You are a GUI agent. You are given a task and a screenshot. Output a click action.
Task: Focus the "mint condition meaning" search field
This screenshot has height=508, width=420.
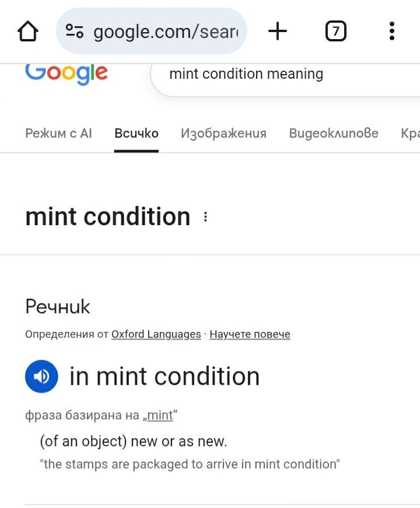280,74
